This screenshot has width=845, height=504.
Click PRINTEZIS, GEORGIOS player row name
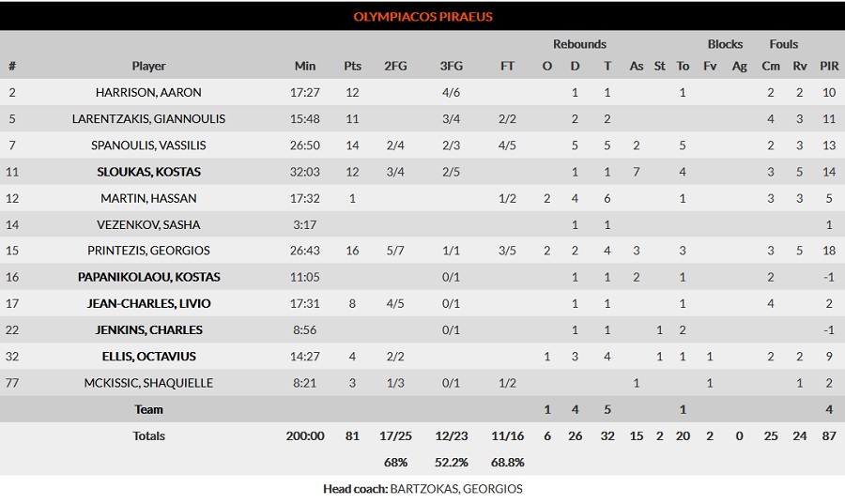pyautogui.click(x=148, y=251)
